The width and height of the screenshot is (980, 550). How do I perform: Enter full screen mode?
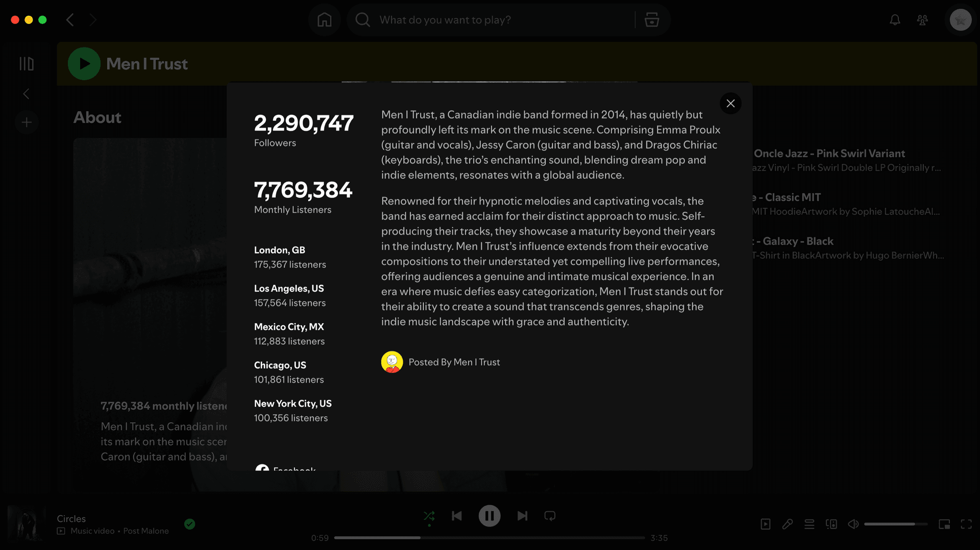pyautogui.click(x=966, y=524)
